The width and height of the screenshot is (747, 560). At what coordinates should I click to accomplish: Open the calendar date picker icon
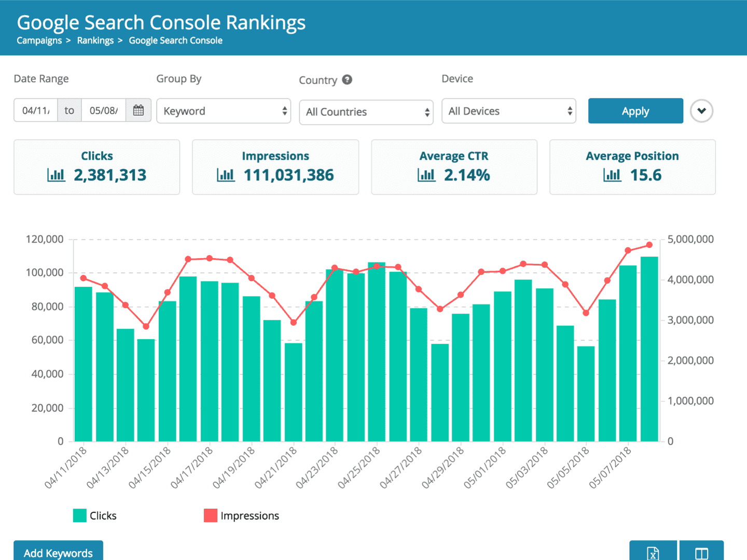click(138, 110)
